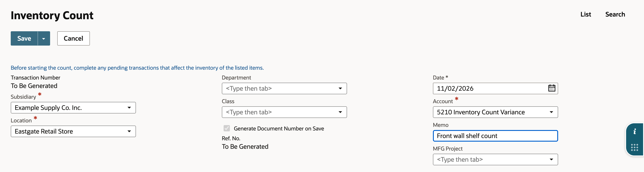Open the List link
644x172 pixels.
tap(585, 14)
